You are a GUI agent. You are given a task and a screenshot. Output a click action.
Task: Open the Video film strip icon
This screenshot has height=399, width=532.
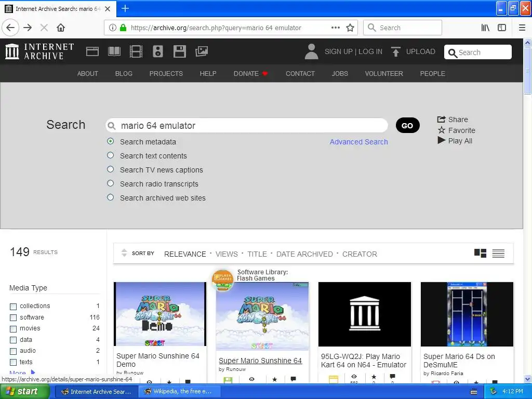pyautogui.click(x=136, y=51)
